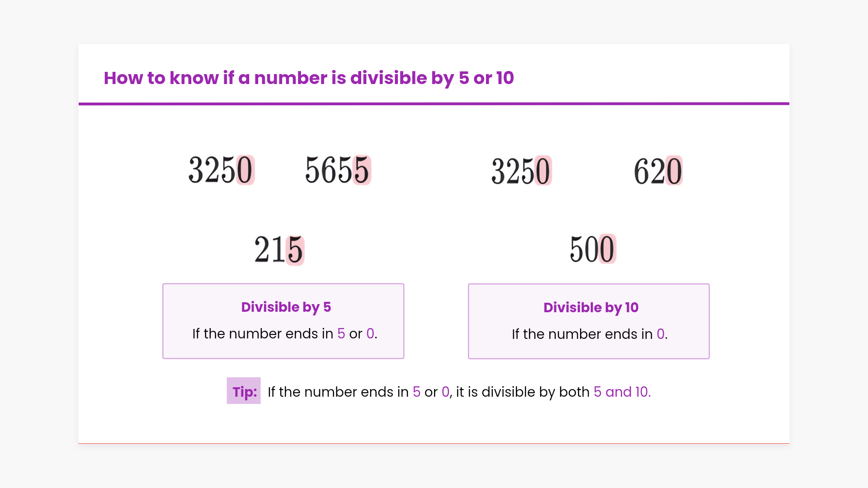Click the 3250 beside 5655

[x=221, y=170]
